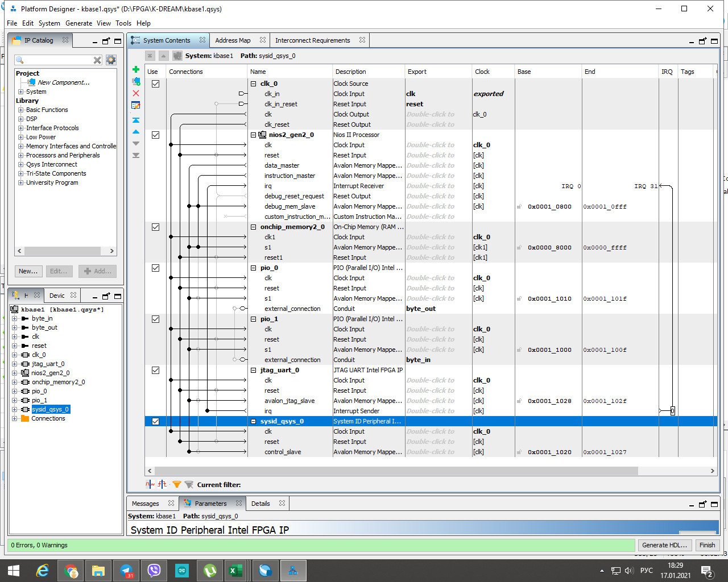The image size is (728, 582).
Task: Click the System Contents horizontal scrollbar
Action: 395,471
